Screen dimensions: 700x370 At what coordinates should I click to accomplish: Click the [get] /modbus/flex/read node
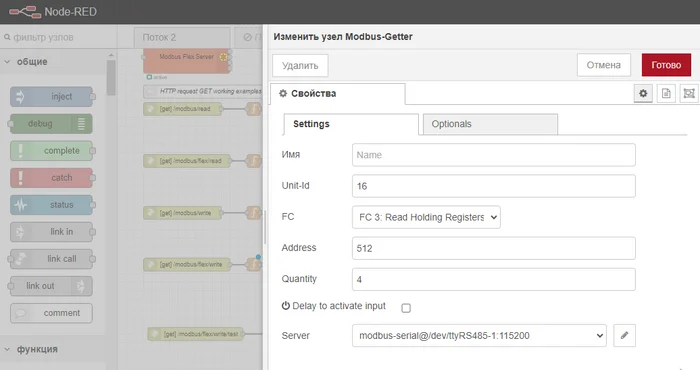[x=187, y=161]
